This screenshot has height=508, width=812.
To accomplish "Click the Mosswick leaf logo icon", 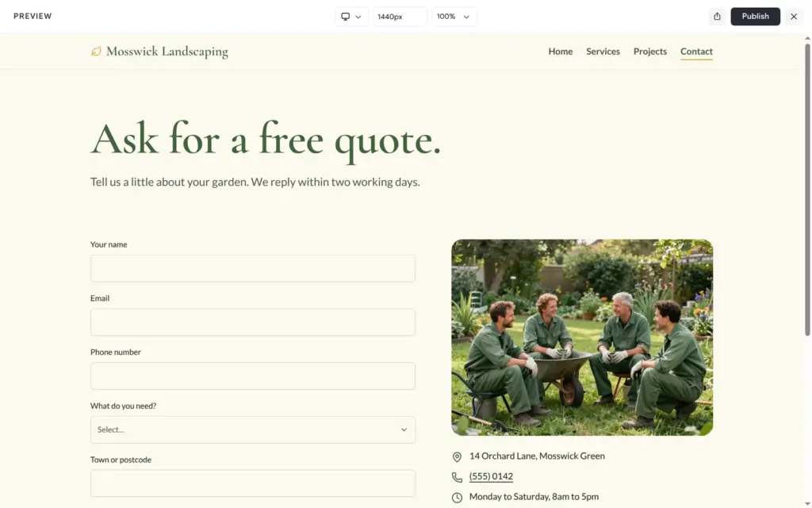I will point(96,52).
